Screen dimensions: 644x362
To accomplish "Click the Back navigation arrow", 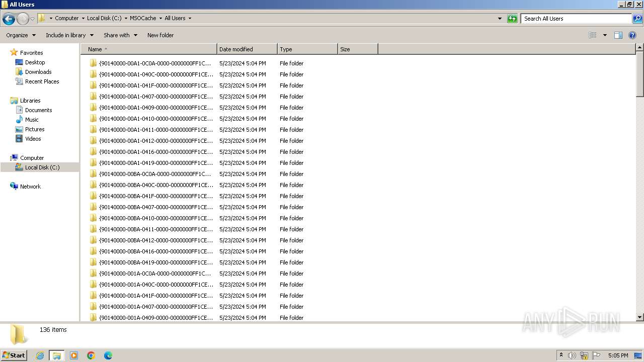I will pos(9,19).
